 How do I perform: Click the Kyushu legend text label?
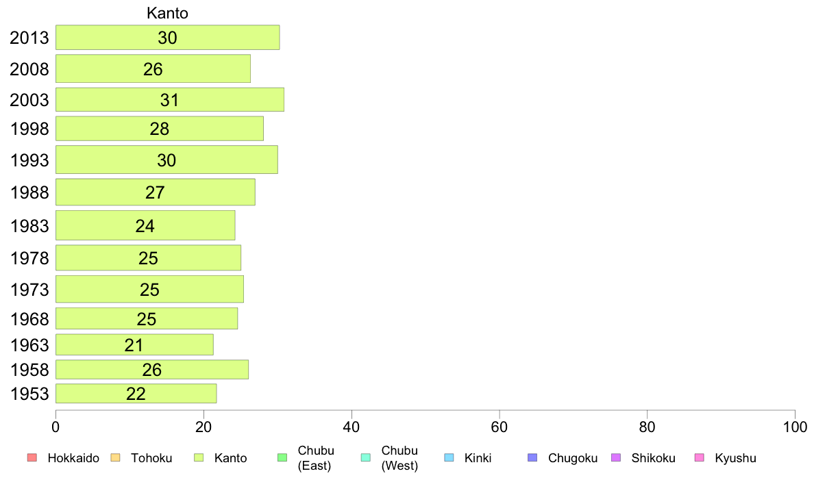(x=736, y=458)
